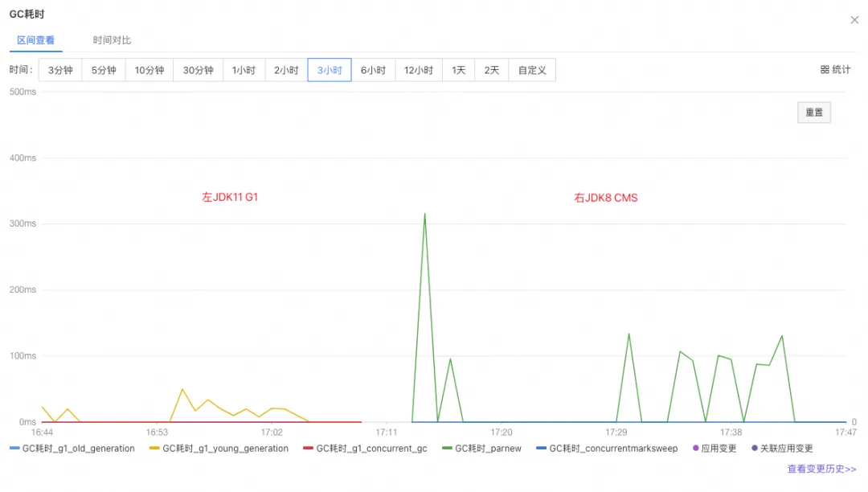Choose the 1小时 time range
The image size is (868, 492).
(244, 70)
